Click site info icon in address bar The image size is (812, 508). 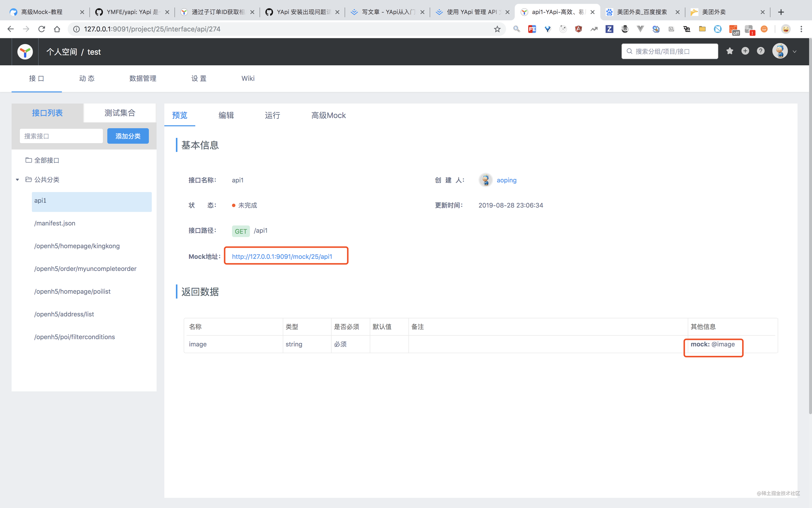pos(77,29)
